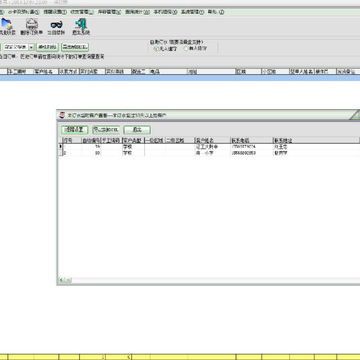Click the address cell in row 2
Screen dimensions: 360x360
tap(316, 153)
